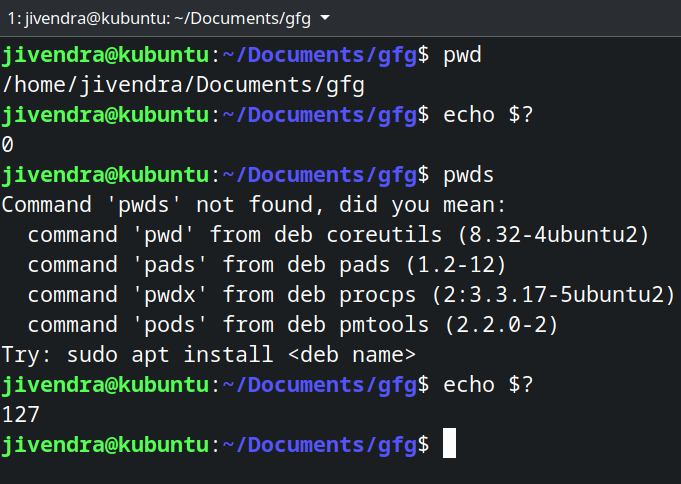This screenshot has width=681, height=484.
Task: Click the blinking block cursor at the prompt
Action: (449, 443)
